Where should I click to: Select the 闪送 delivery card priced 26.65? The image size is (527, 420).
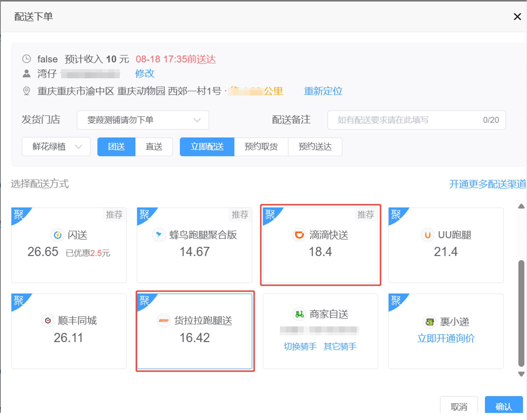(x=69, y=245)
